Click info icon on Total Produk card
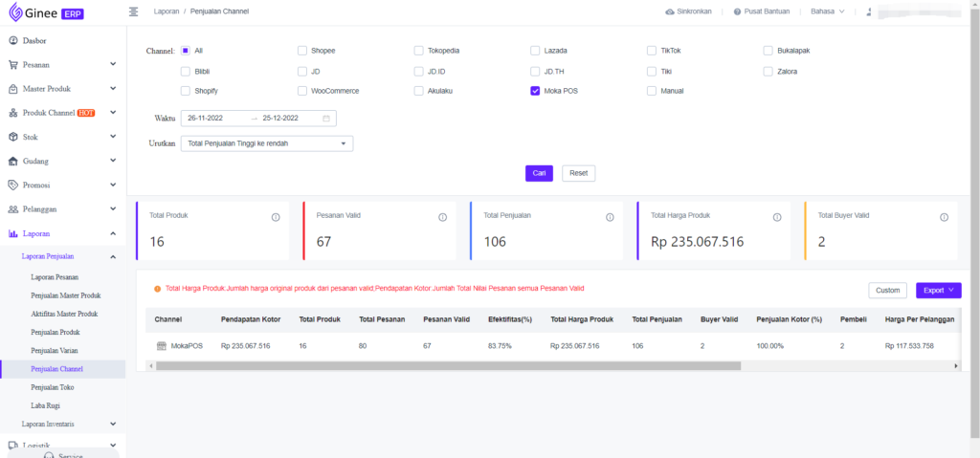This screenshot has height=458, width=980. (276, 217)
